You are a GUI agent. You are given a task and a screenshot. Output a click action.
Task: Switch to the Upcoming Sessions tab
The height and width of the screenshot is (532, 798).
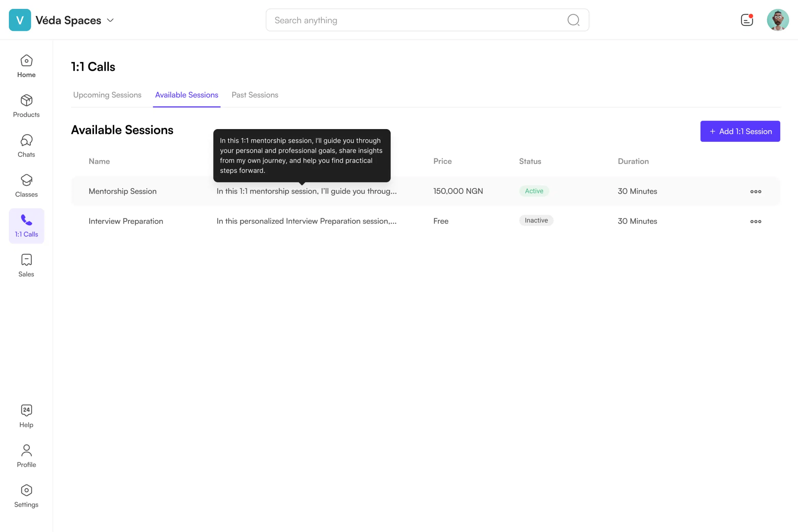point(107,95)
